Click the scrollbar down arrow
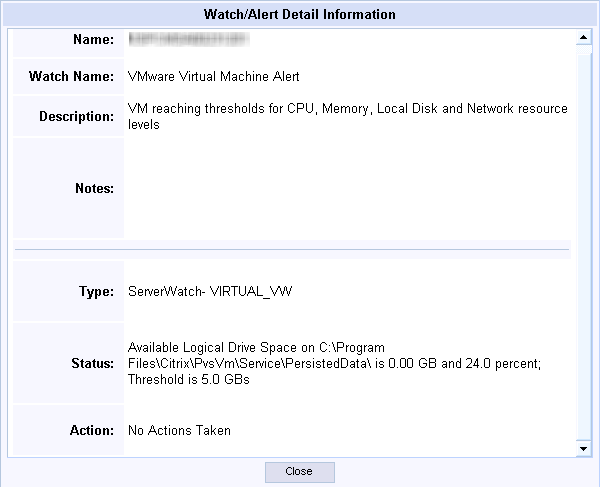This screenshot has width=600, height=487. 584,448
